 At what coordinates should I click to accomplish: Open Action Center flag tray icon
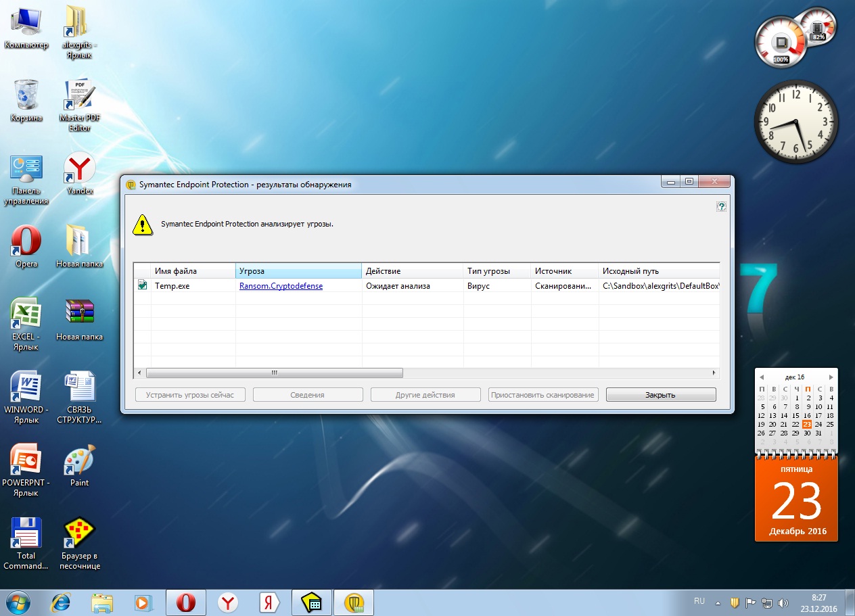click(x=751, y=602)
